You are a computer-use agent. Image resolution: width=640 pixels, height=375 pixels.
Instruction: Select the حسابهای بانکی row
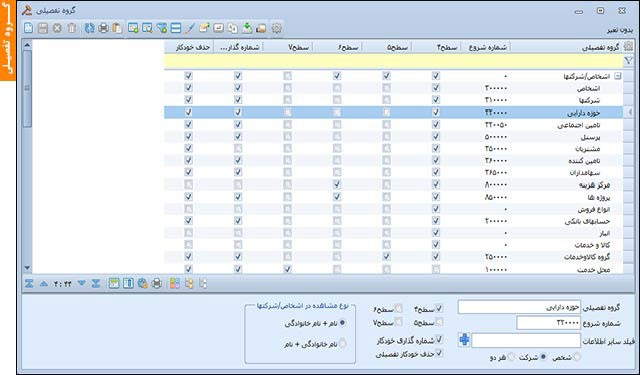[393, 221]
